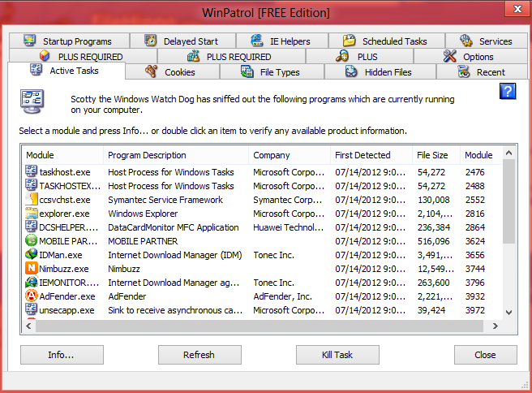Click the Cookies tab icon
This screenshot has height=393, width=532.
coord(152,71)
